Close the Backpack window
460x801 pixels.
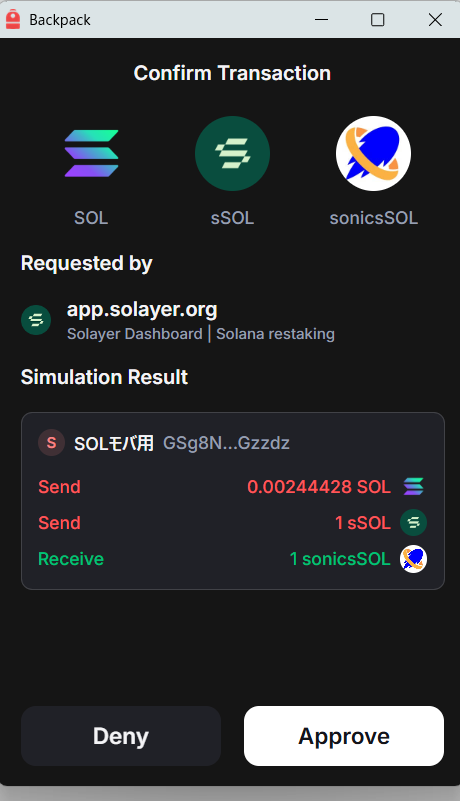435,19
